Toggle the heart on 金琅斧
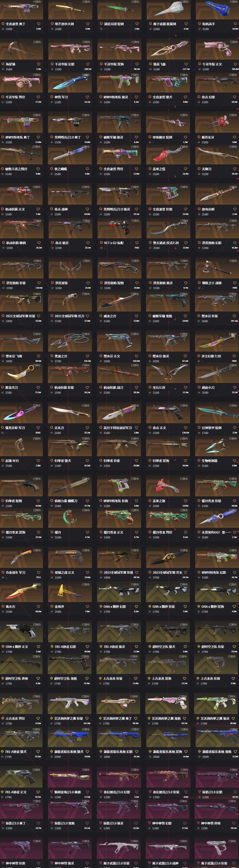This screenshot has height=868, width=239. [88, 607]
